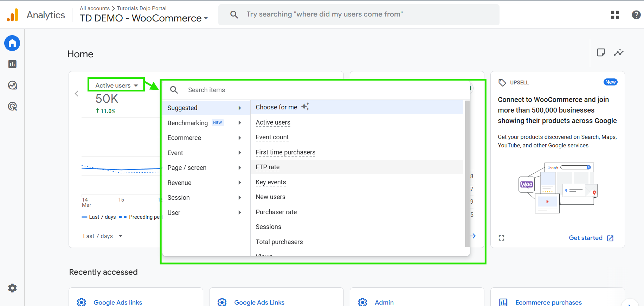
Task: Expand the Benchmarking category
Action: click(206, 123)
